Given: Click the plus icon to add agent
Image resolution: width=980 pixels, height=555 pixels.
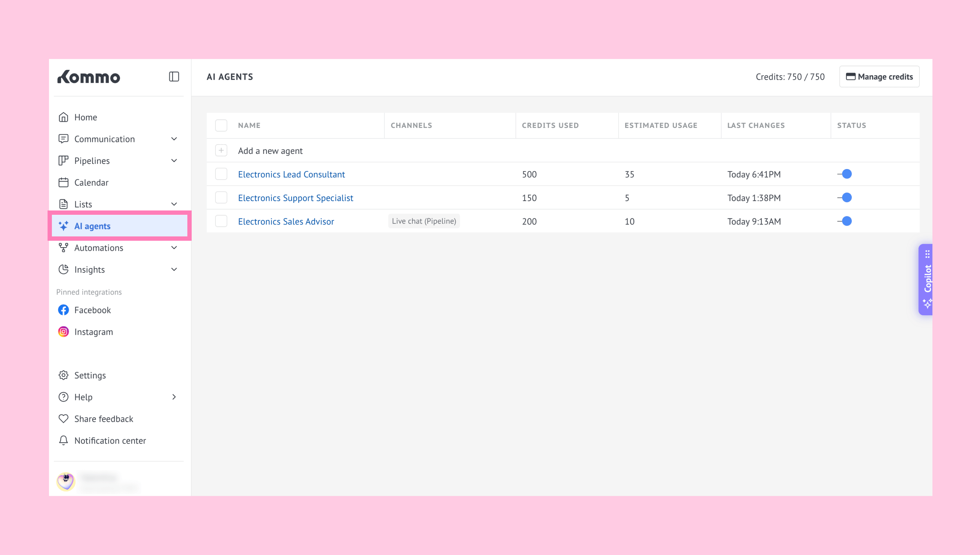Looking at the screenshot, I should tap(221, 151).
